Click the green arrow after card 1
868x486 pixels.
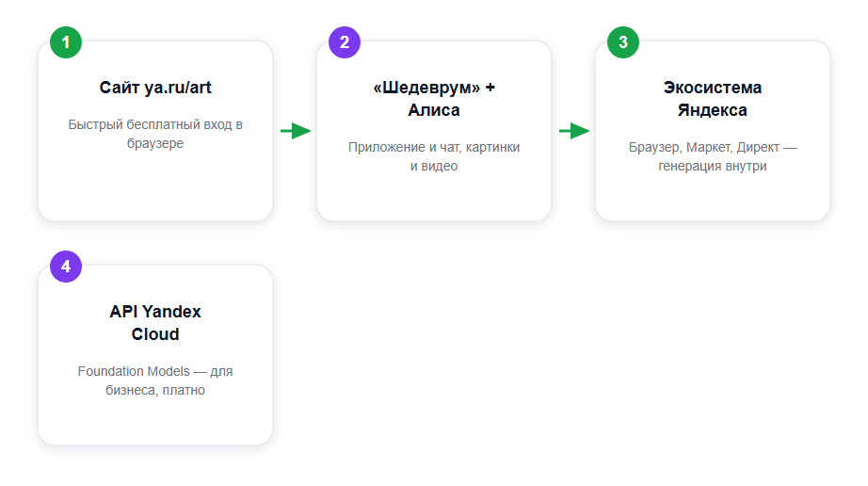click(x=296, y=131)
